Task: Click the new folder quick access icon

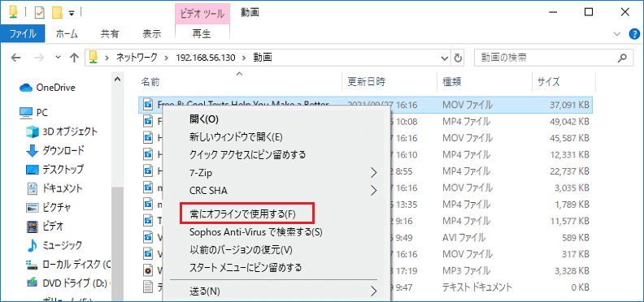Action: 57,13
